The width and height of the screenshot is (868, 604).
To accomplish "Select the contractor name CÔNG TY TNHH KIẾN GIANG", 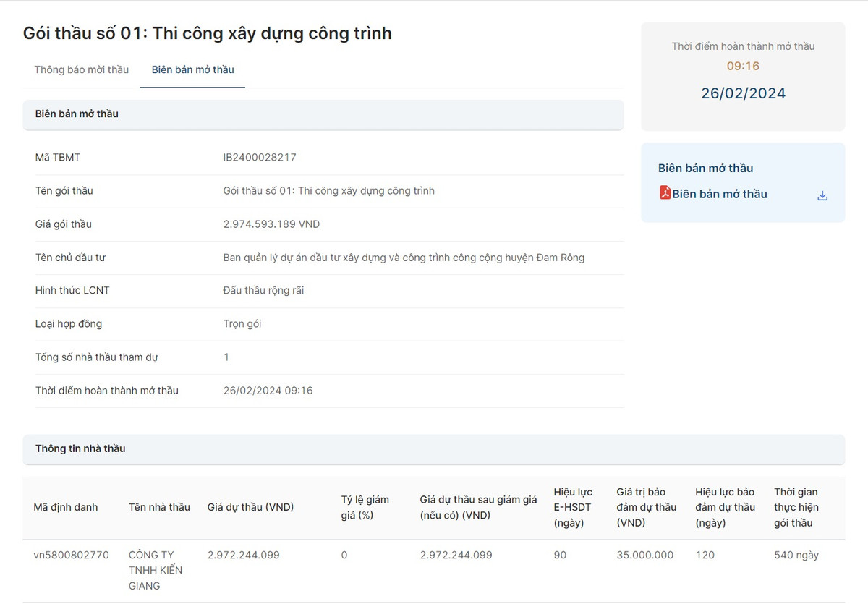I will tap(156, 570).
